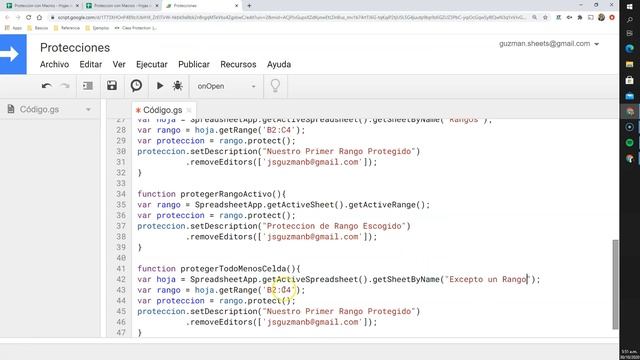This screenshot has height=360, width=640.
Task: Open the Código.gs file options arrow in sidebar
Action: point(88,109)
